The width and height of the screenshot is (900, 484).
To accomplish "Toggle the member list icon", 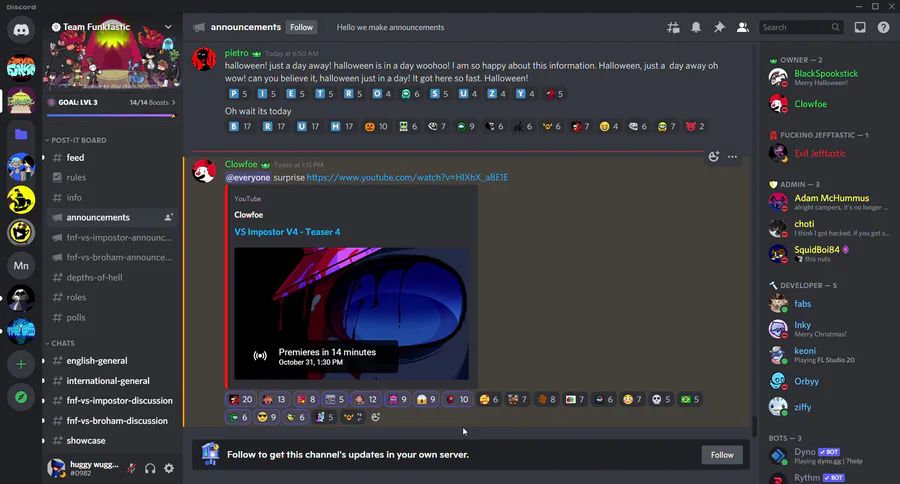I will (x=743, y=28).
